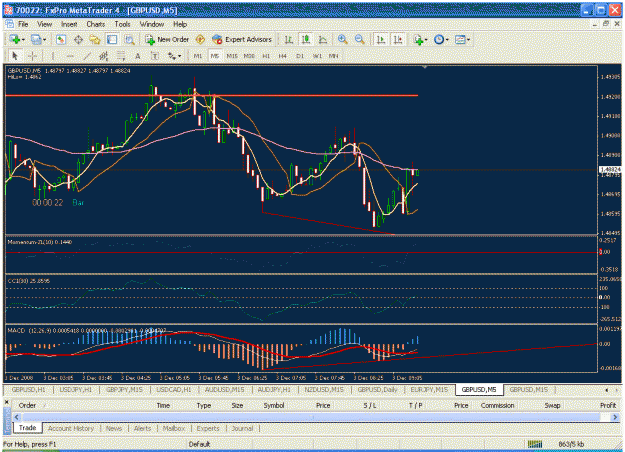625x452 pixels.
Task: Open the periodicity clock dropdown
Action: 441,39
